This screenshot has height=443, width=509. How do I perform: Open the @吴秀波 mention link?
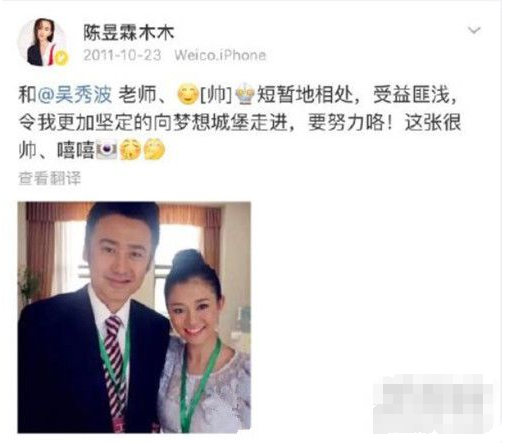pos(75,94)
